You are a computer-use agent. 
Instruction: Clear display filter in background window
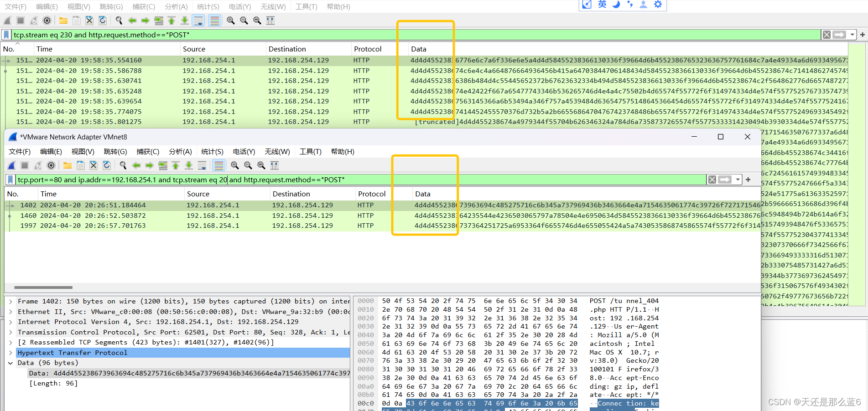826,35
